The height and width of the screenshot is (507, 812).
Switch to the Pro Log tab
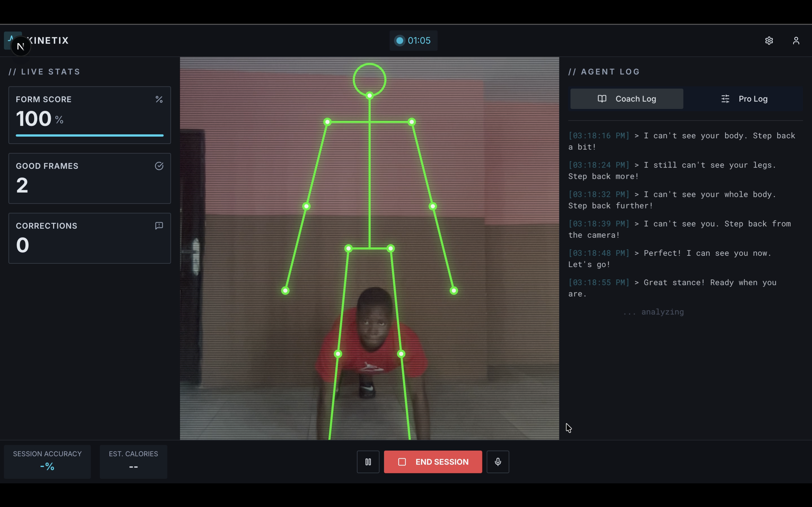coord(744,99)
